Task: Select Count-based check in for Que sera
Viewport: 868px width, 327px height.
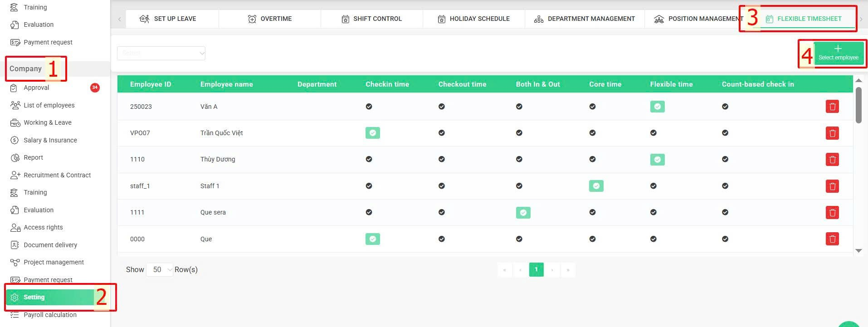Action: pyautogui.click(x=725, y=212)
